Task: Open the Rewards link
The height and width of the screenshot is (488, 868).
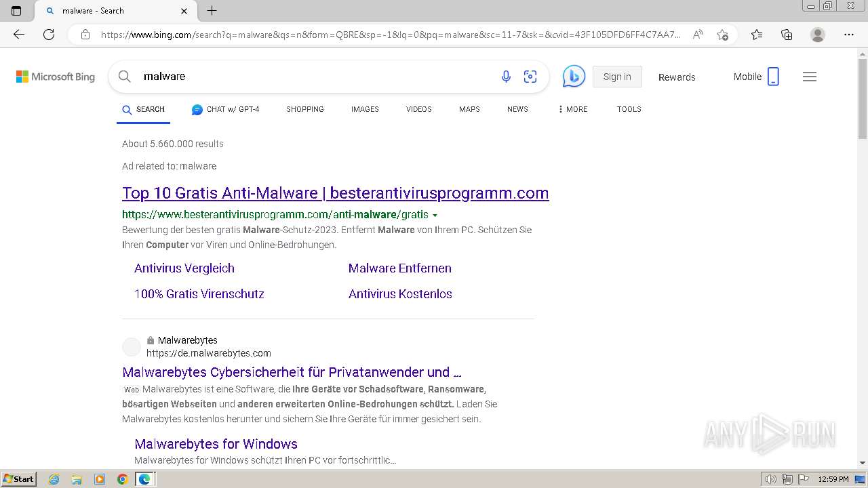Action: tap(677, 77)
